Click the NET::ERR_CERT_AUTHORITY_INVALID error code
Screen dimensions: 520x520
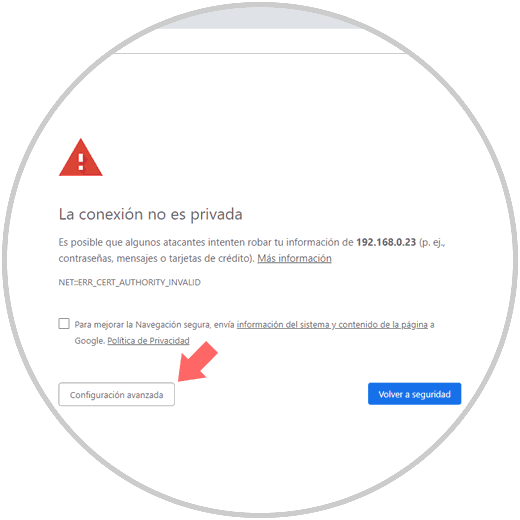tap(130, 282)
